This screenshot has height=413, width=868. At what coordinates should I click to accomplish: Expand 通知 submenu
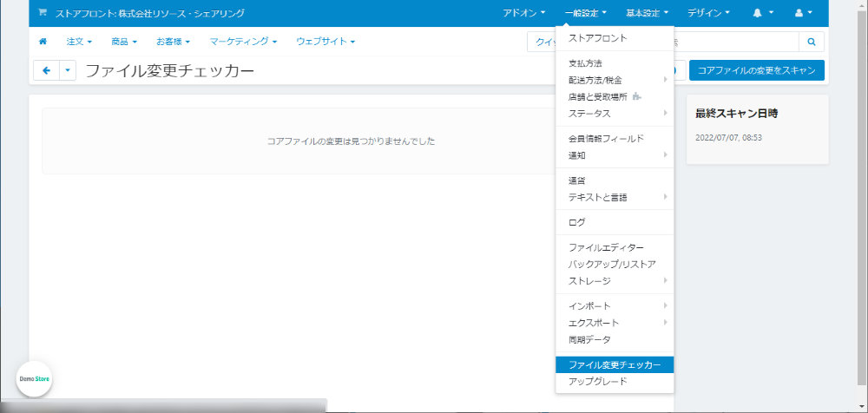(615, 155)
